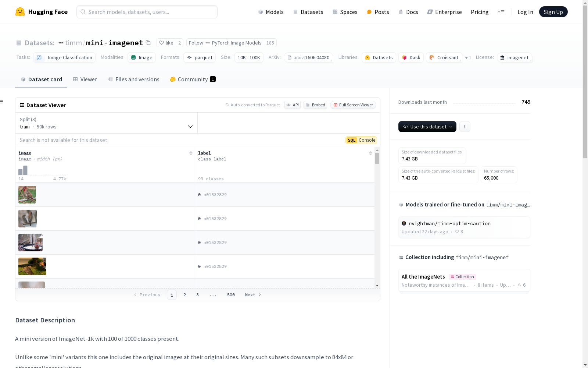The image size is (588, 368).
Task: Expand the Use this dataset dropdown
Action: click(x=427, y=127)
